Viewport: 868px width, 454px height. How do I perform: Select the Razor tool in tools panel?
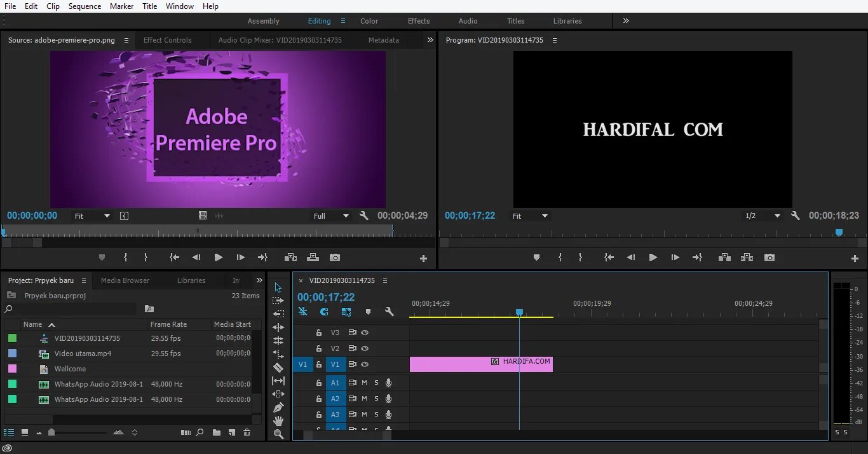pos(278,368)
